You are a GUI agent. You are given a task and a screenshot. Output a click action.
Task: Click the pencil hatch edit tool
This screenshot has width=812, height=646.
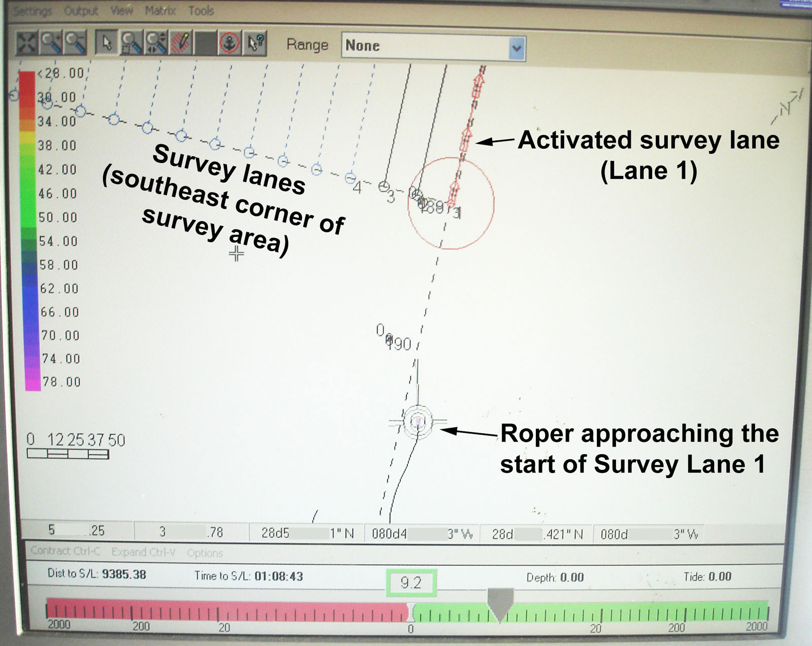pos(181,43)
